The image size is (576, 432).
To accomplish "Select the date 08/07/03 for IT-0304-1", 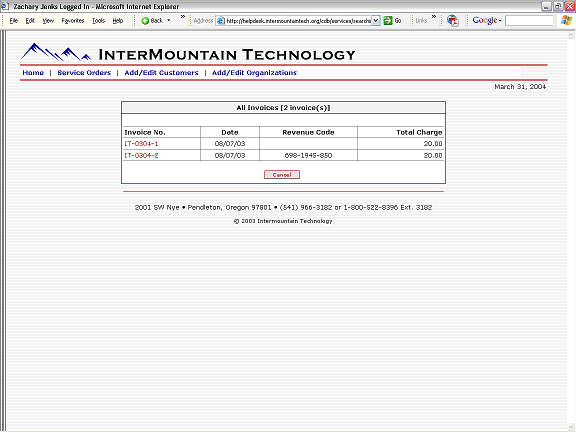I will 230,144.
